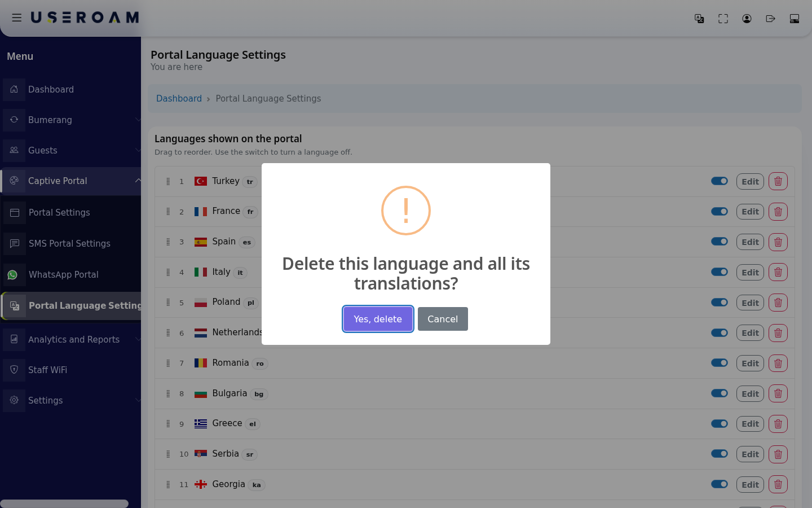Viewport: 812px width, 508px height.
Task: Disable the Bulgaria language switch
Action: (x=720, y=393)
